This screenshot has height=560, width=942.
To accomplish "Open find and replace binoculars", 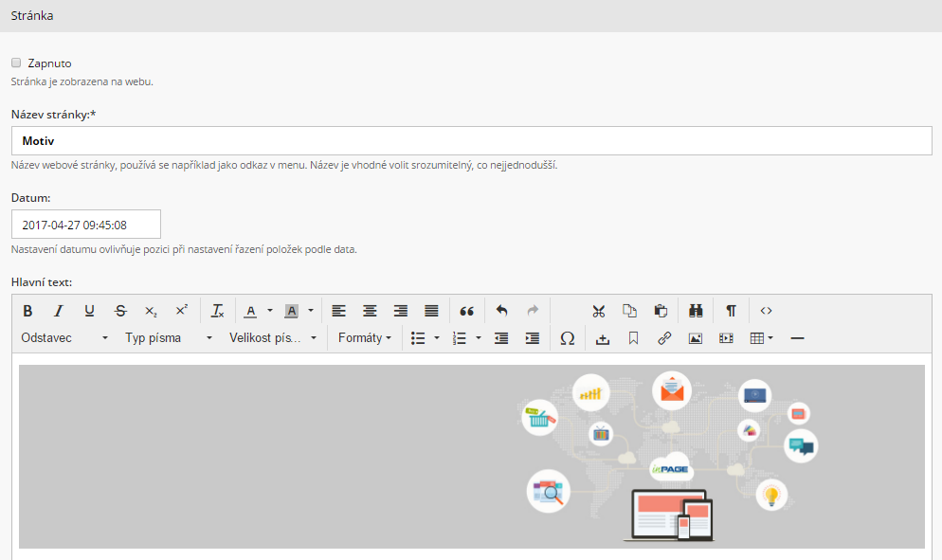I will tap(696, 311).
